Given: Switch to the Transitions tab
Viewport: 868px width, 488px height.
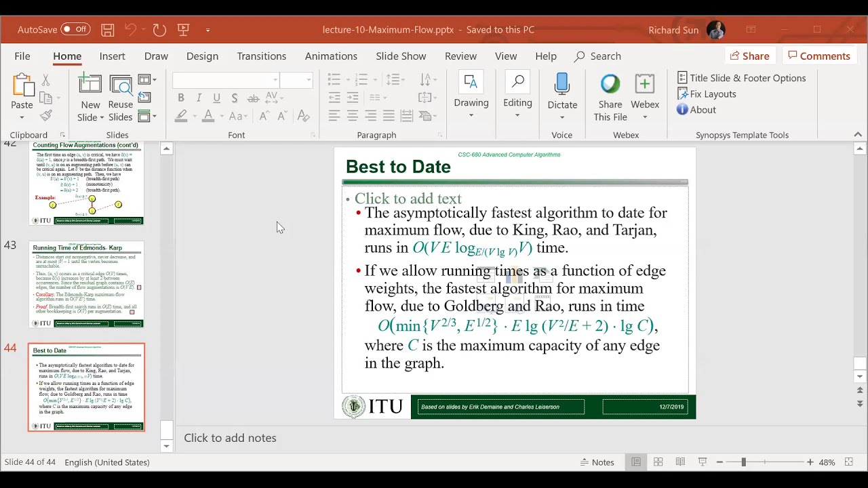Looking at the screenshot, I should 261,56.
